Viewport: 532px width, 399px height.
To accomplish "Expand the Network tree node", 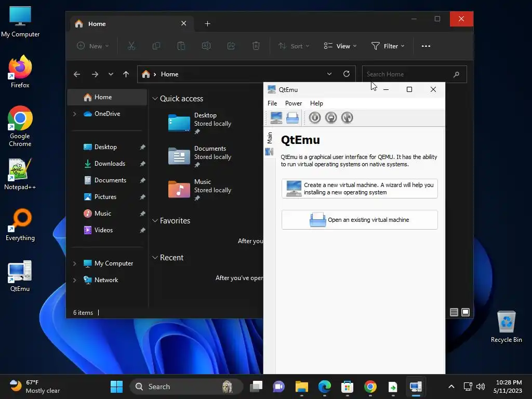I will [75, 280].
